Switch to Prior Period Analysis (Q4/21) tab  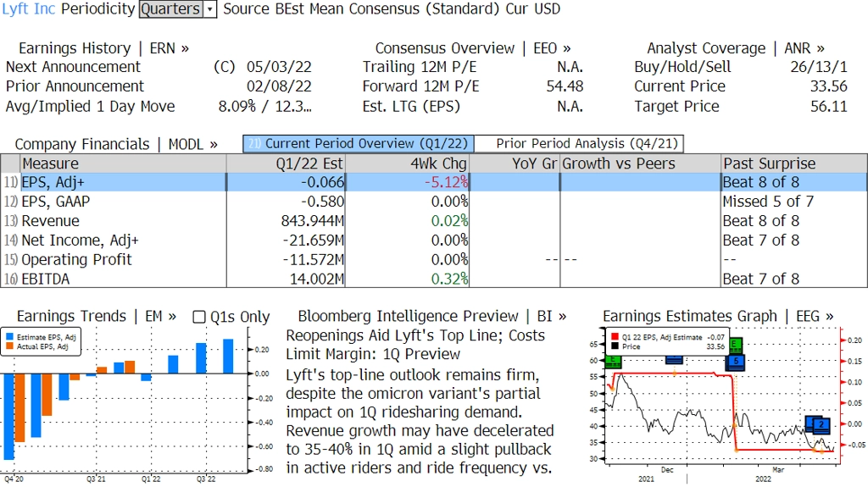tap(579, 144)
